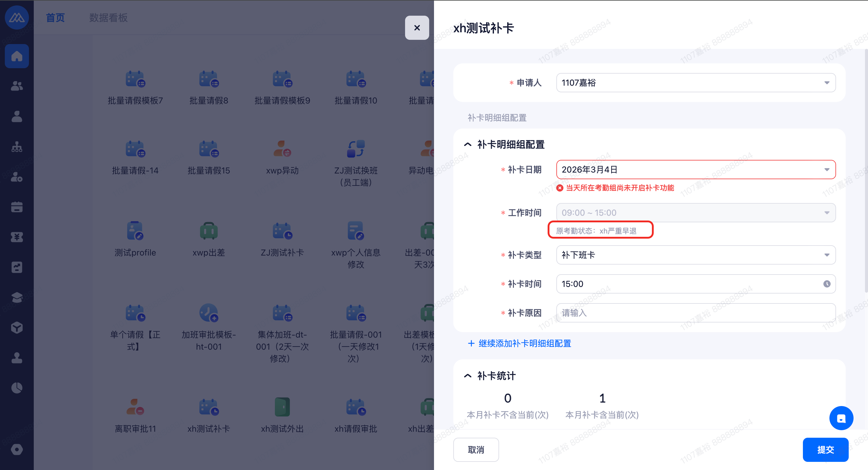Open the organization chart sidebar icon

pyautogui.click(x=17, y=147)
